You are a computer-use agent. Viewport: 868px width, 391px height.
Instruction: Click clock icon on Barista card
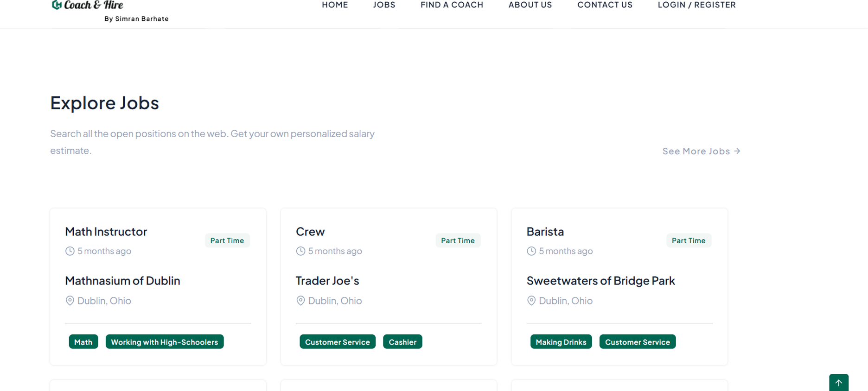pyautogui.click(x=531, y=251)
